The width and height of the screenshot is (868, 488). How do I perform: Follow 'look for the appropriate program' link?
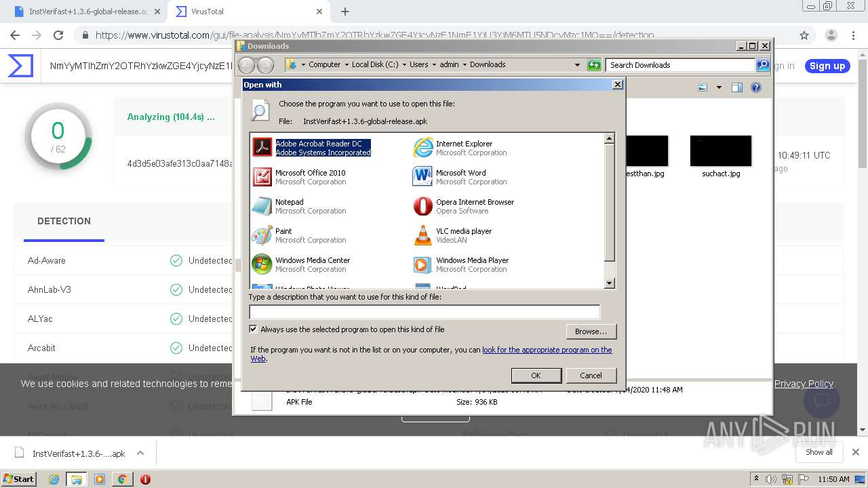547,350
